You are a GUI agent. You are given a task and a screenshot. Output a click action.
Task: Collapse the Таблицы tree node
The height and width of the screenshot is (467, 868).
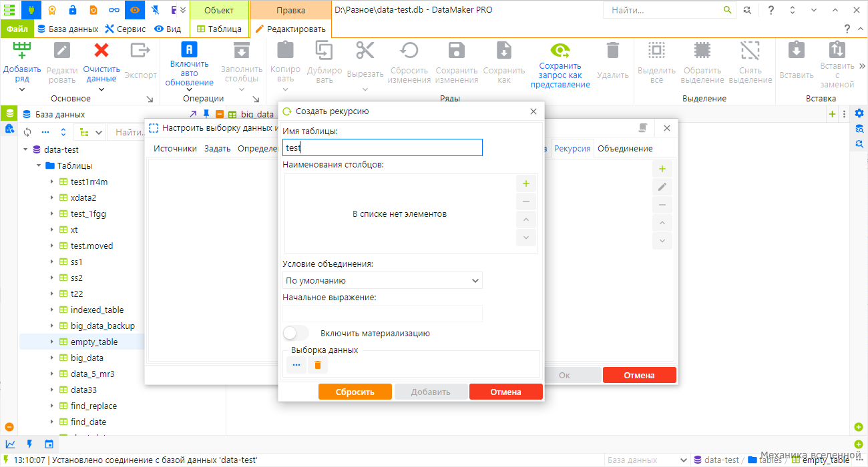[x=39, y=165]
